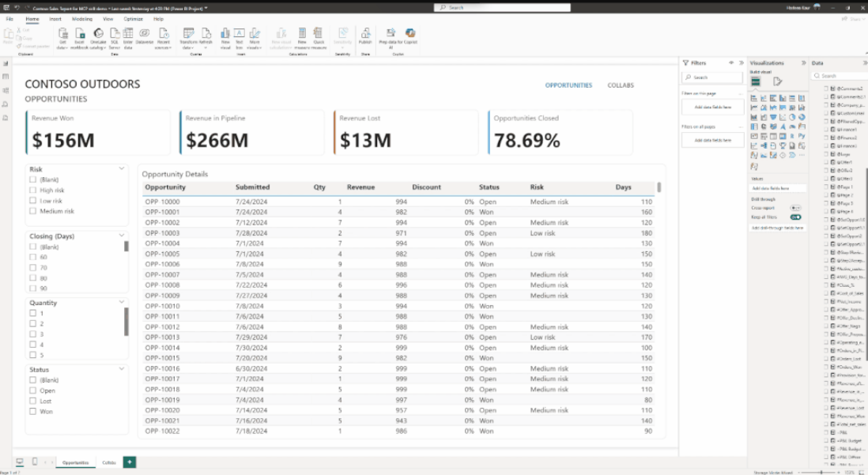Screen dimensions: 868x475
Task: Click the COLLABS navigation link
Action: tap(621, 85)
